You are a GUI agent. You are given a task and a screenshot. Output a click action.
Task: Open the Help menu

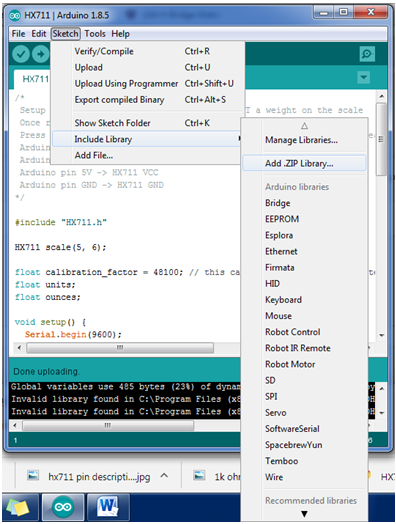click(121, 34)
